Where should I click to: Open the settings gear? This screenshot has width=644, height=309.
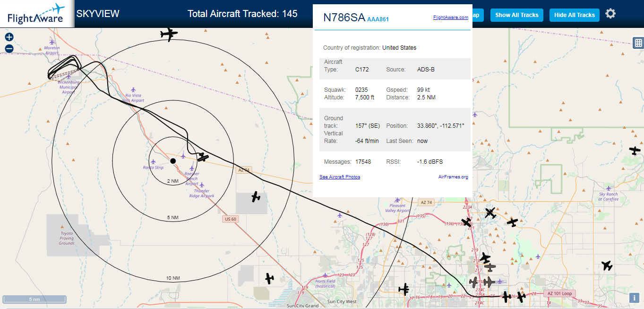[x=610, y=14]
